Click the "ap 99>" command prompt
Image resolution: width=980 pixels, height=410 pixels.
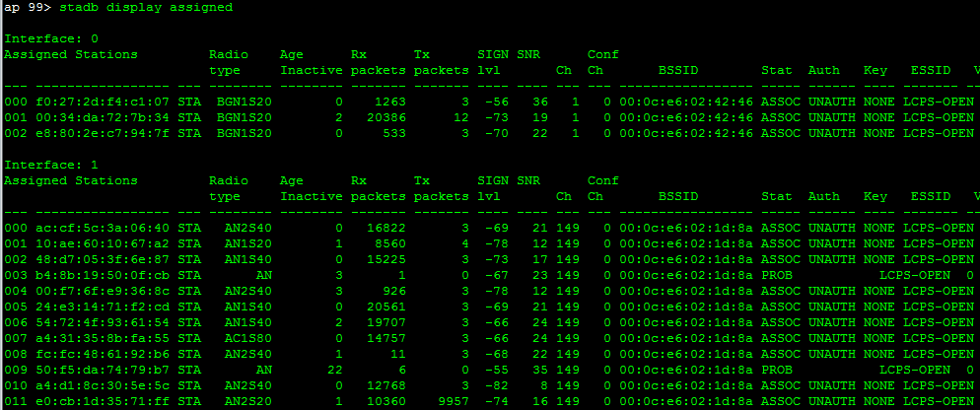tap(28, 8)
